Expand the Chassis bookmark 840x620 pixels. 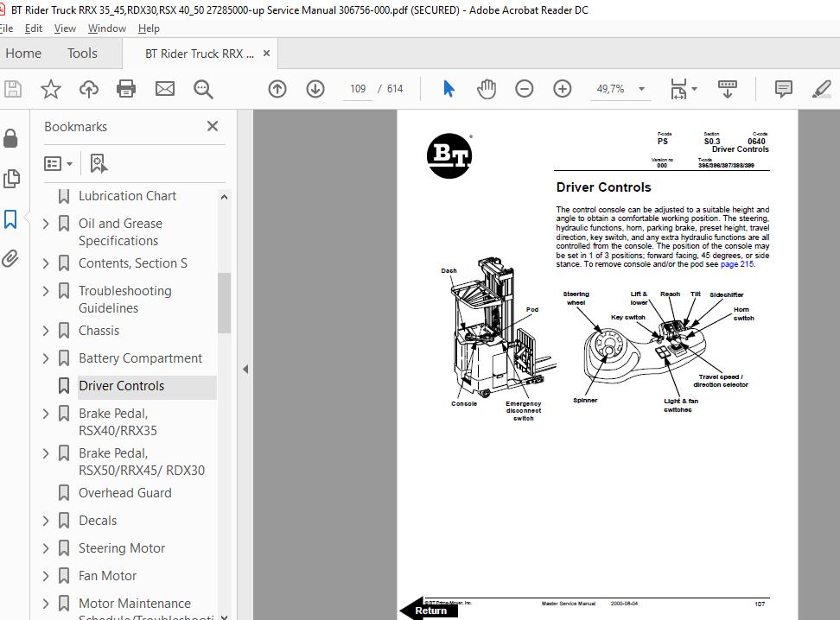(46, 331)
